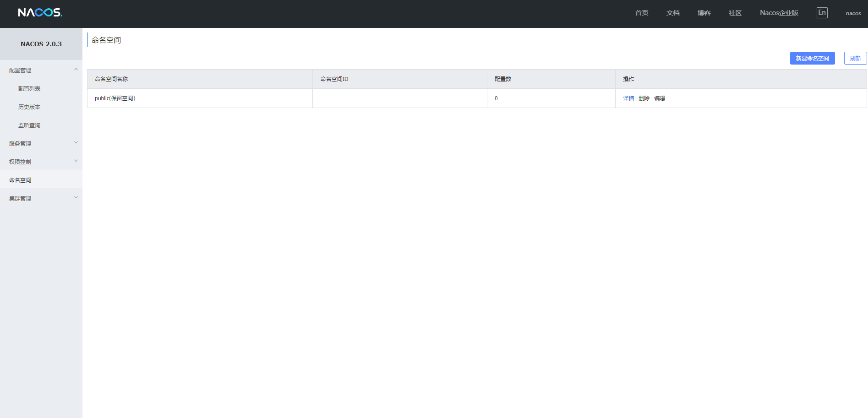Screen dimensions: 868x418
Task: Open the 博客 top navigation link
Action: pos(704,13)
